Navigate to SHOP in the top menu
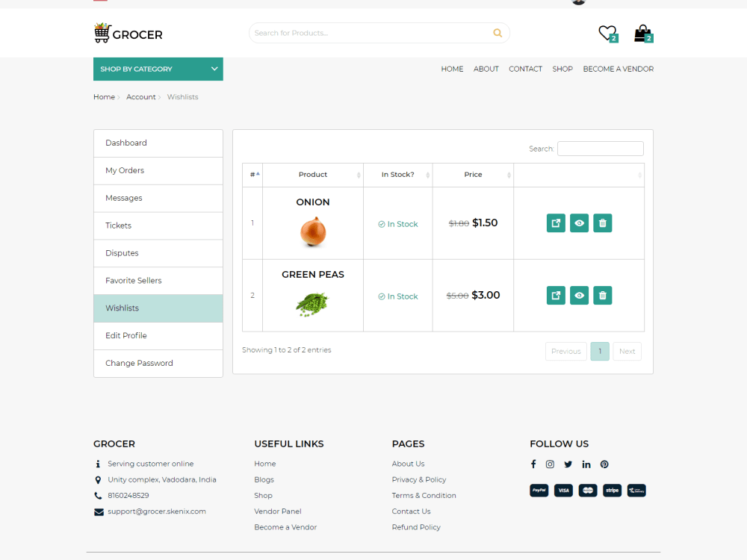 (562, 69)
